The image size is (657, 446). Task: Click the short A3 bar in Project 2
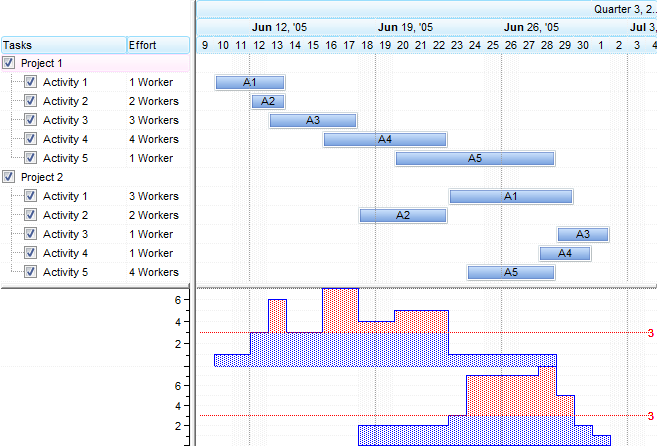(582, 234)
